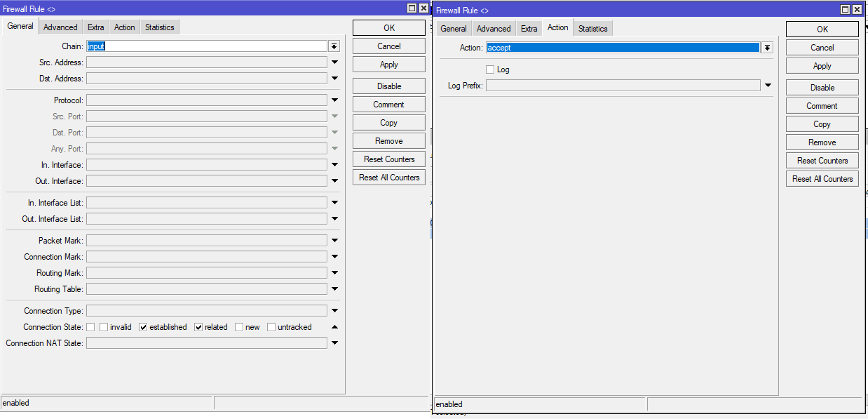The height and width of the screenshot is (419, 868).
Task: Collapse the Connection State options arrow
Action: pyautogui.click(x=334, y=327)
